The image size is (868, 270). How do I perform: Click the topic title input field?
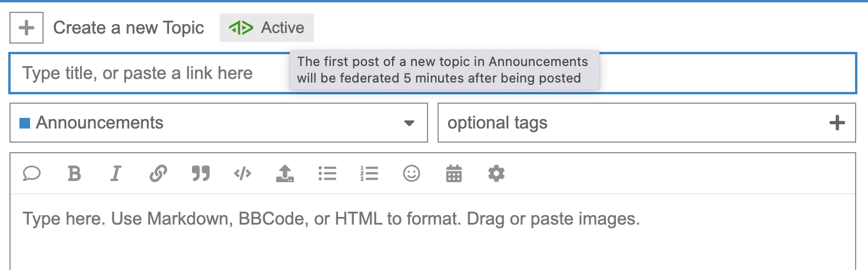147,73
